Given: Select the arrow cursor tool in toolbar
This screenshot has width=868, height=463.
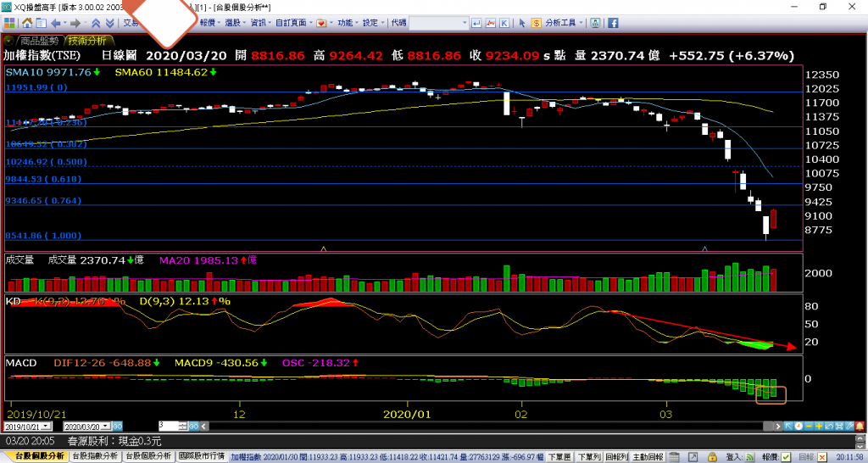Looking at the screenshot, I should [x=523, y=23].
